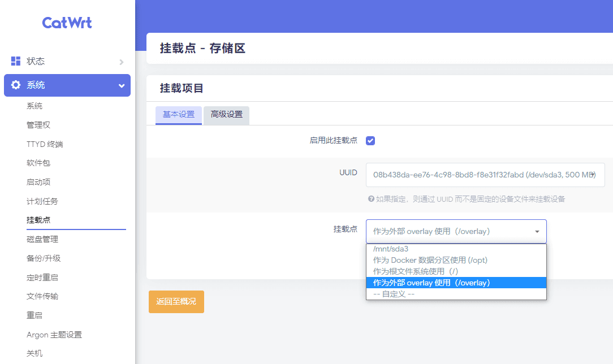Viewport: 613px width, 364px height.
Task: Open the 系统 submenu item
Action: [x=34, y=106]
